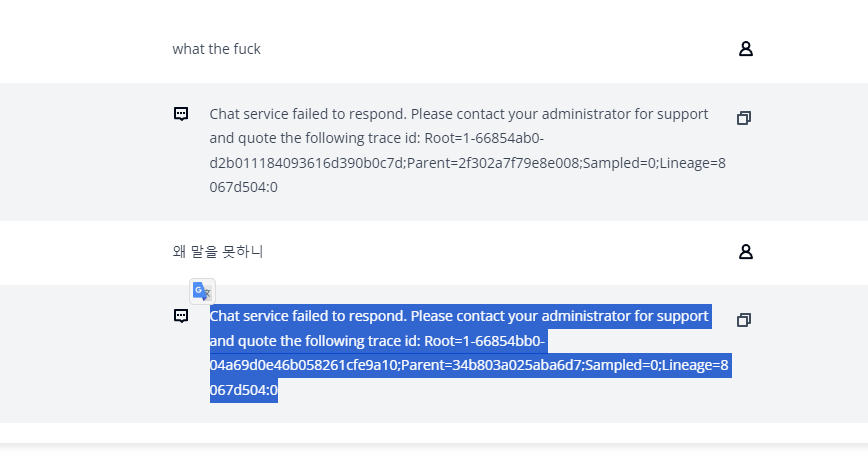This screenshot has width=868, height=457.
Task: Click user avatar beside the Korean message
Action: 745,252
